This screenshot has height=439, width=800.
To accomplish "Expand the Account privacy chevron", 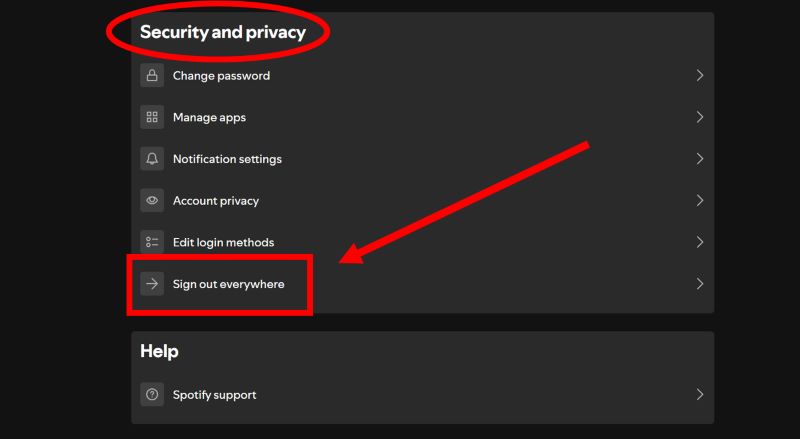I will [x=699, y=201].
